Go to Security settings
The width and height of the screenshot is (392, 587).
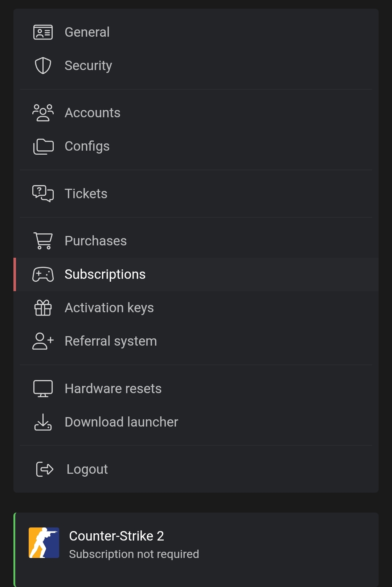click(x=196, y=66)
